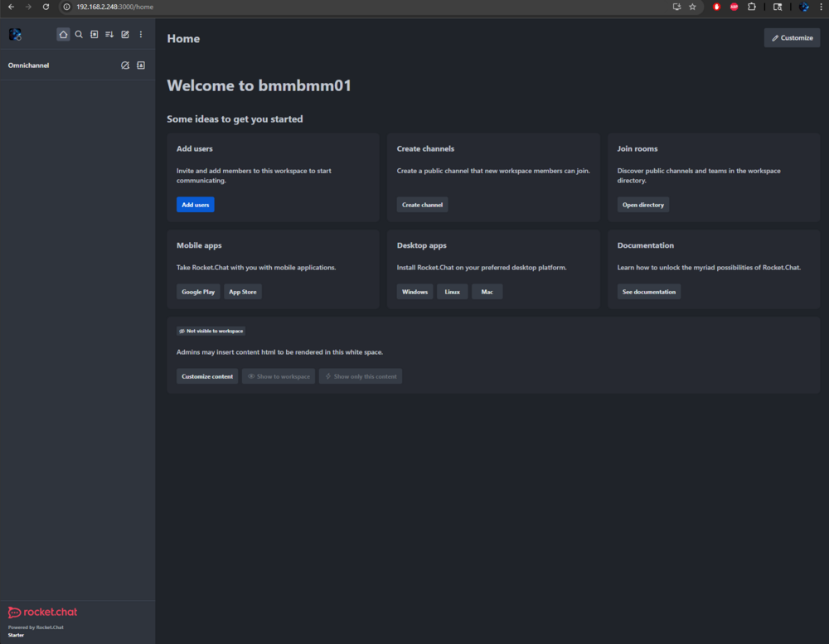829x644 pixels.
Task: Reload the page in browser
Action: (x=46, y=7)
